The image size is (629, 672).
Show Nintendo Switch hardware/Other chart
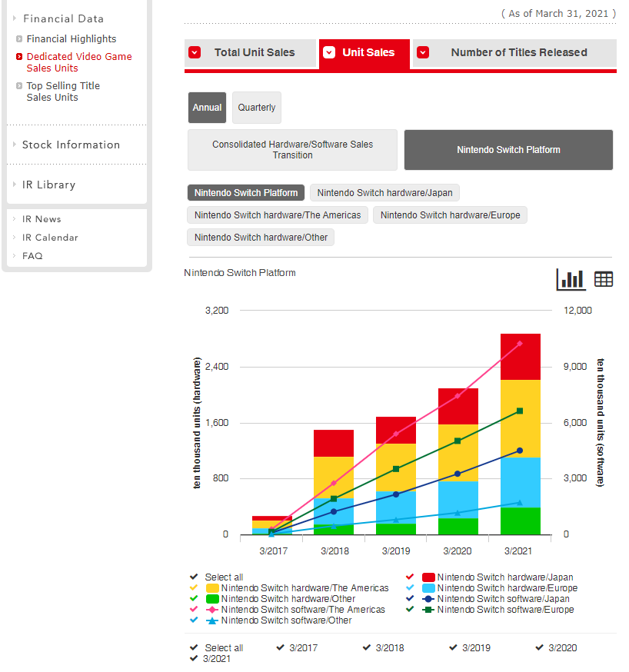261,238
